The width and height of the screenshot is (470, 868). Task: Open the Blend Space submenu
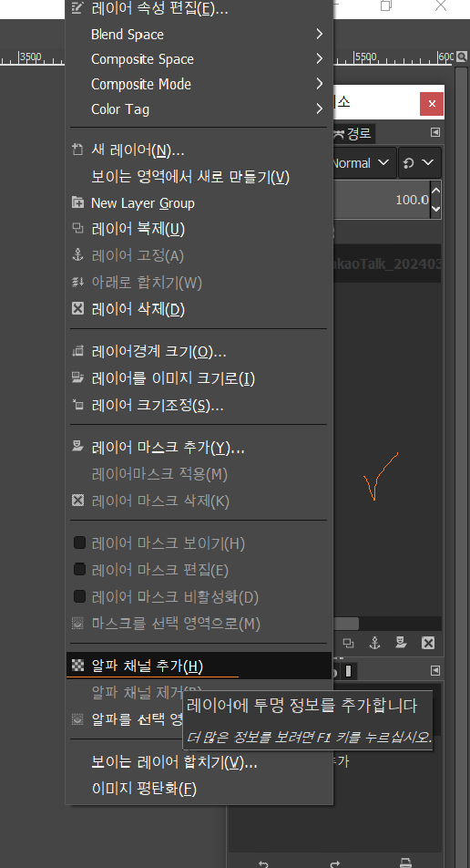pos(199,35)
